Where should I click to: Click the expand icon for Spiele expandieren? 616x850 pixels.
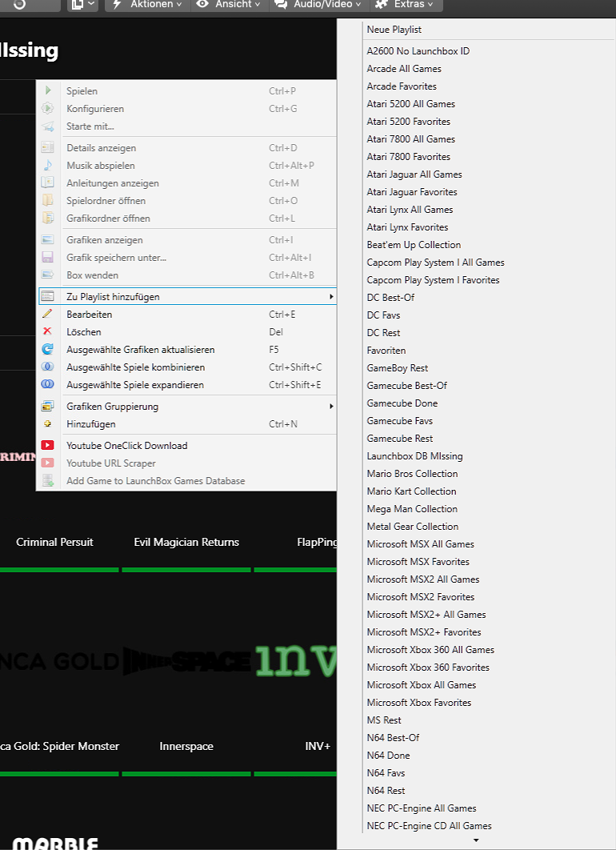point(48,385)
